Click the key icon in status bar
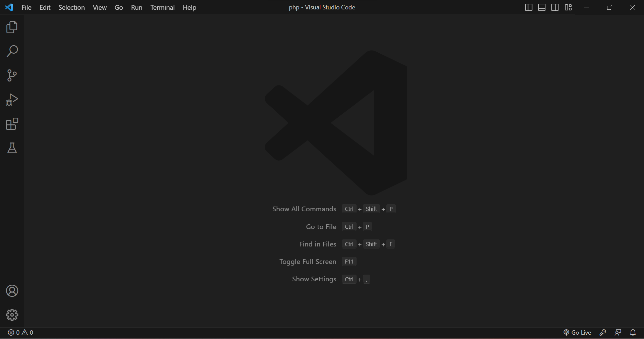Viewport: 644px width, 339px height. coord(603,332)
